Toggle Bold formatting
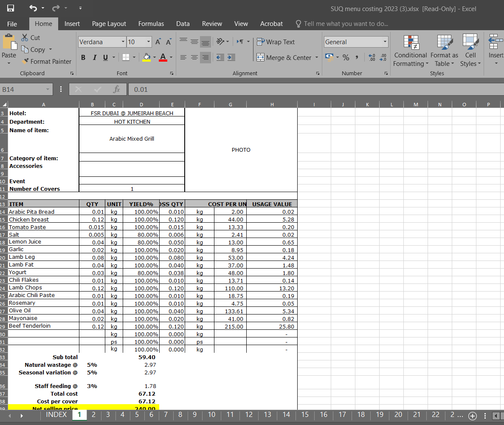Viewport: 504px width, 425px height. [x=83, y=57]
